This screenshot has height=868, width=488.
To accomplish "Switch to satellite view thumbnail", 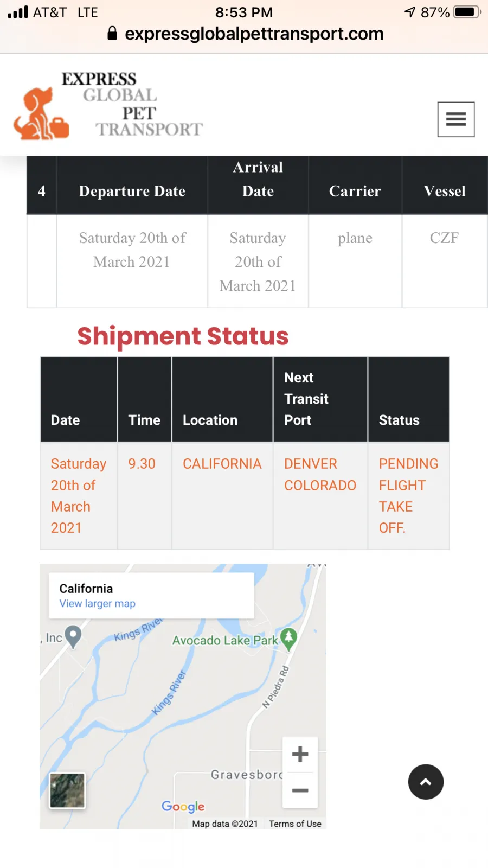I will tap(67, 790).
